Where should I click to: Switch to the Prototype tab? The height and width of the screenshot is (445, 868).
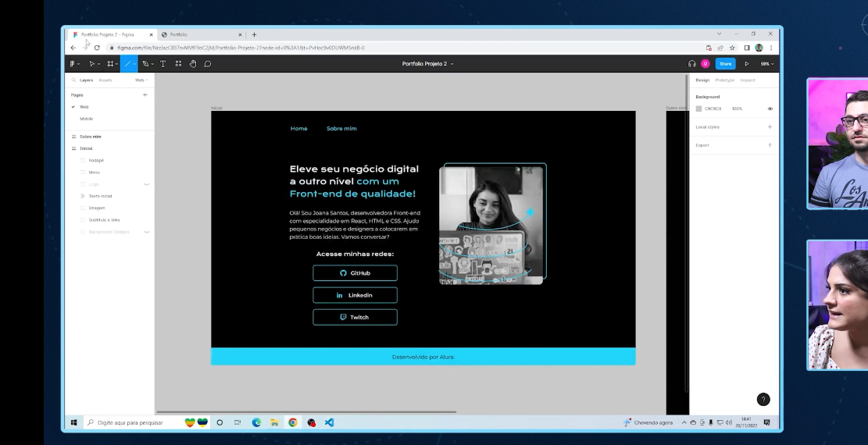(724, 80)
